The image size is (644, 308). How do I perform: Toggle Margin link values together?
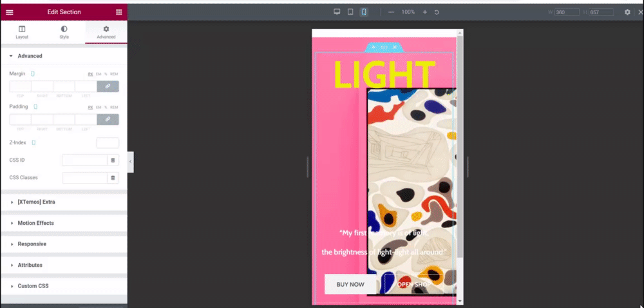click(x=108, y=86)
